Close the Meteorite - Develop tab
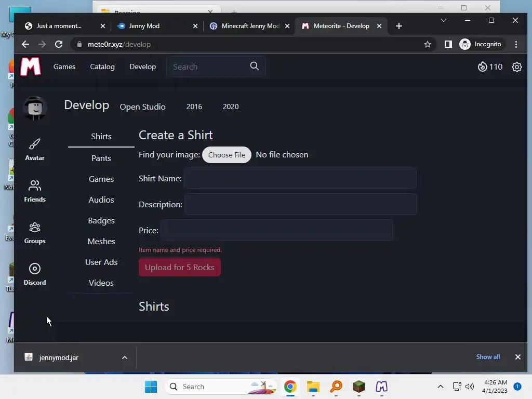The image size is (532, 399). pos(379,26)
